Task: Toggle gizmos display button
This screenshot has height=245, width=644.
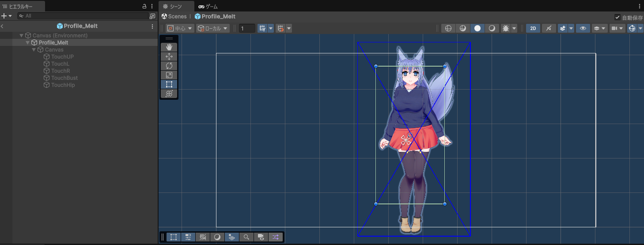Action: (632, 28)
